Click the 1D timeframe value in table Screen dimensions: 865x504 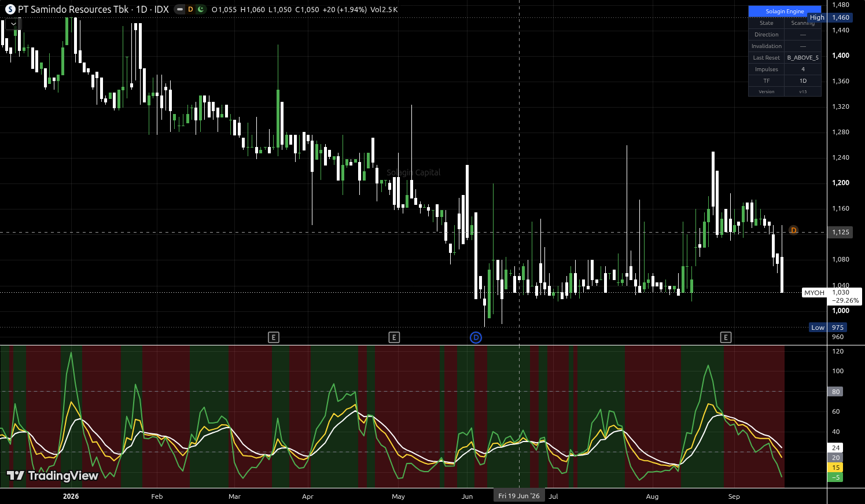click(803, 81)
